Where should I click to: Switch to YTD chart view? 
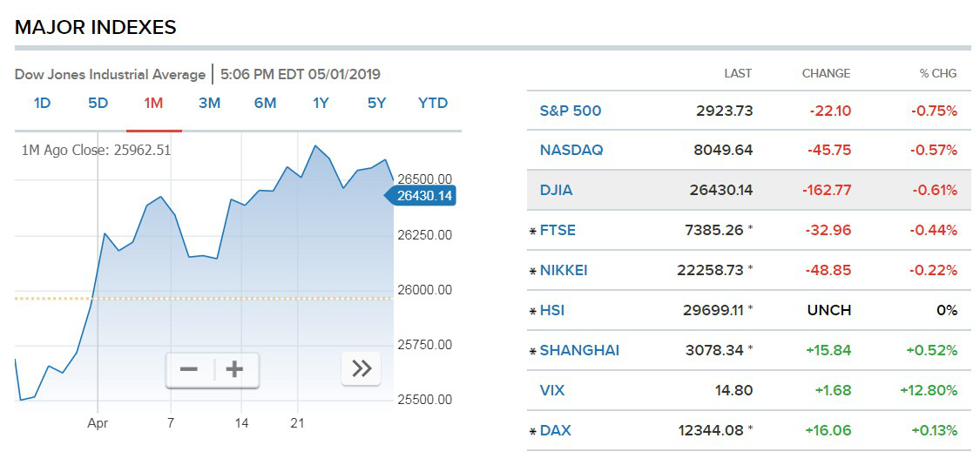click(x=433, y=103)
